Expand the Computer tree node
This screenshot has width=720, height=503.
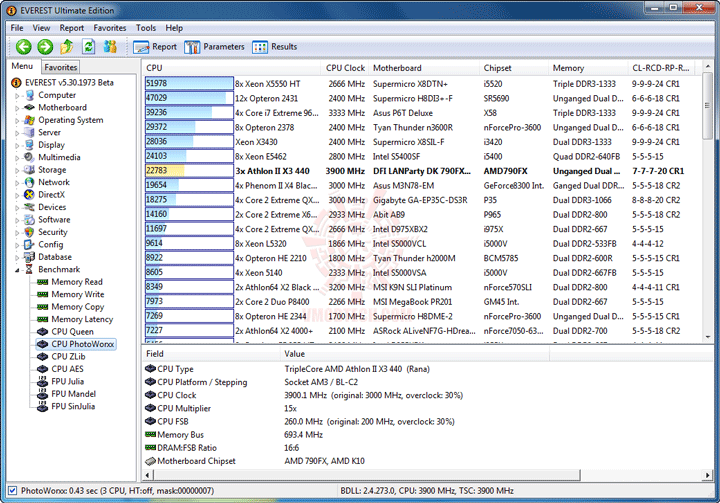(17, 96)
